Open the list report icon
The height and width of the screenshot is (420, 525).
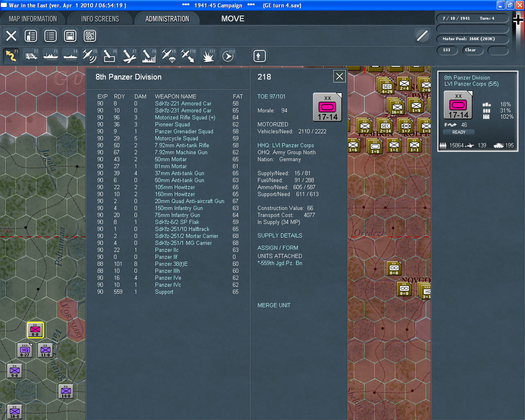coord(50,36)
